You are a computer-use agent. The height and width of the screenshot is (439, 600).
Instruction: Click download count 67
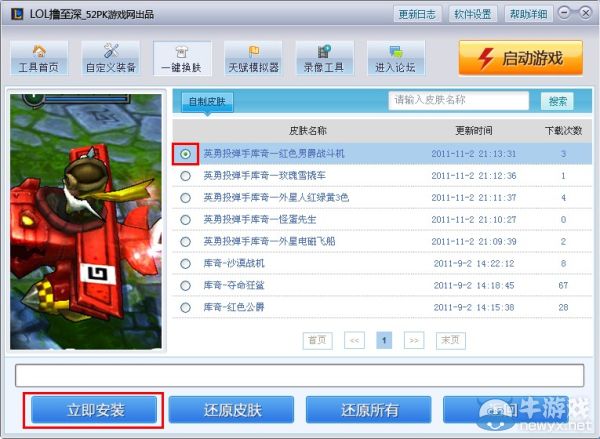tap(563, 286)
